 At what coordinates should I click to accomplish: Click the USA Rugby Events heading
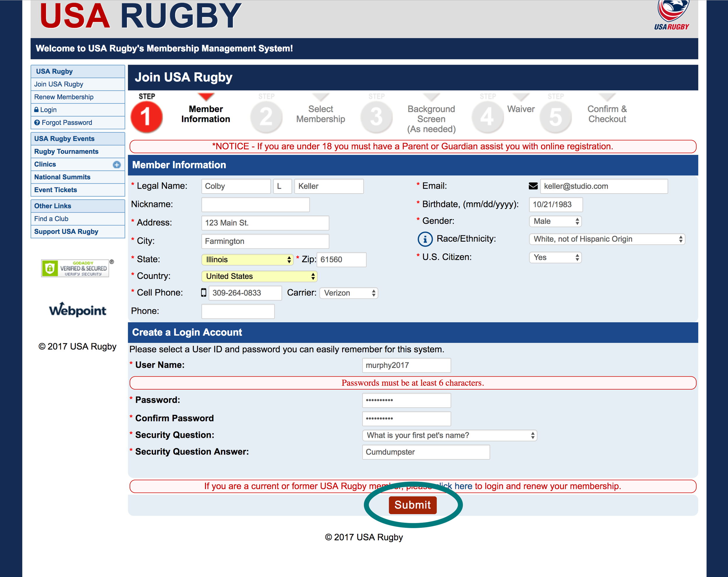click(78, 139)
